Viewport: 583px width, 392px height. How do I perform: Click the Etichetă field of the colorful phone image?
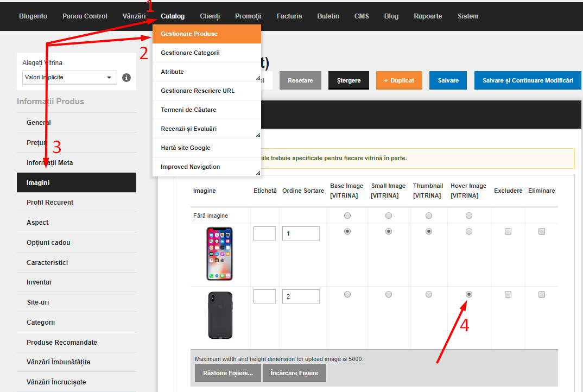(x=264, y=233)
